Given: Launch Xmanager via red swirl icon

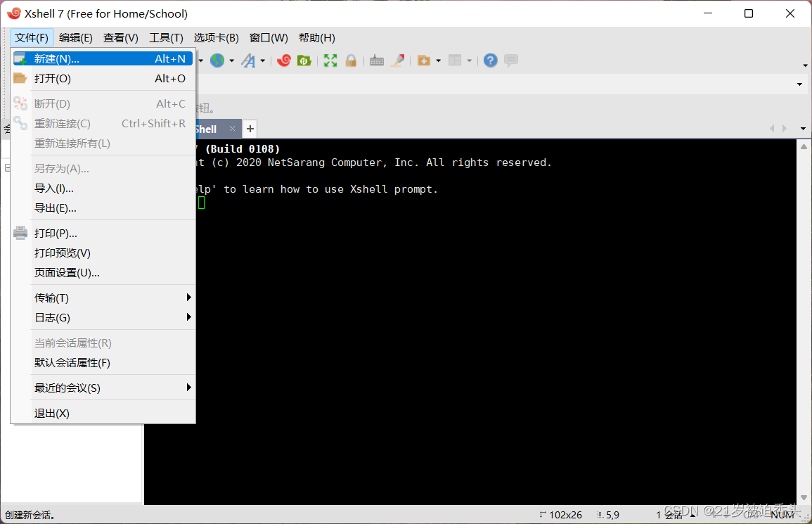Looking at the screenshot, I should point(284,60).
